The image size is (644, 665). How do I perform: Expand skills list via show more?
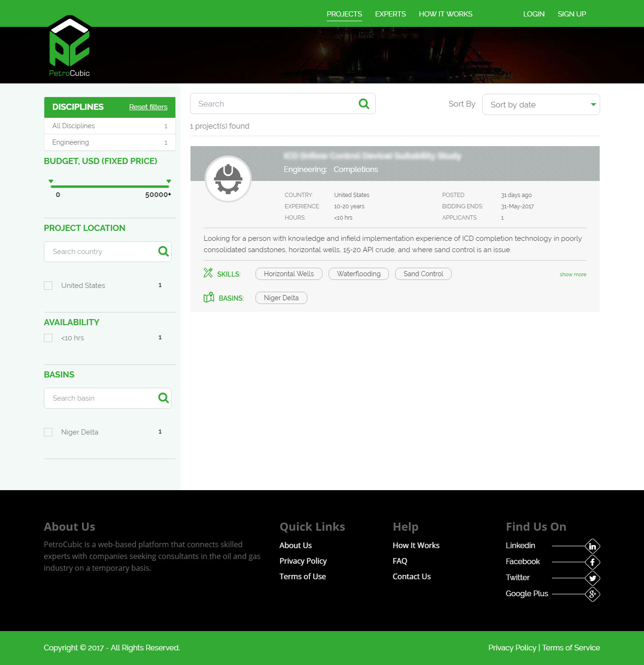pyautogui.click(x=572, y=274)
